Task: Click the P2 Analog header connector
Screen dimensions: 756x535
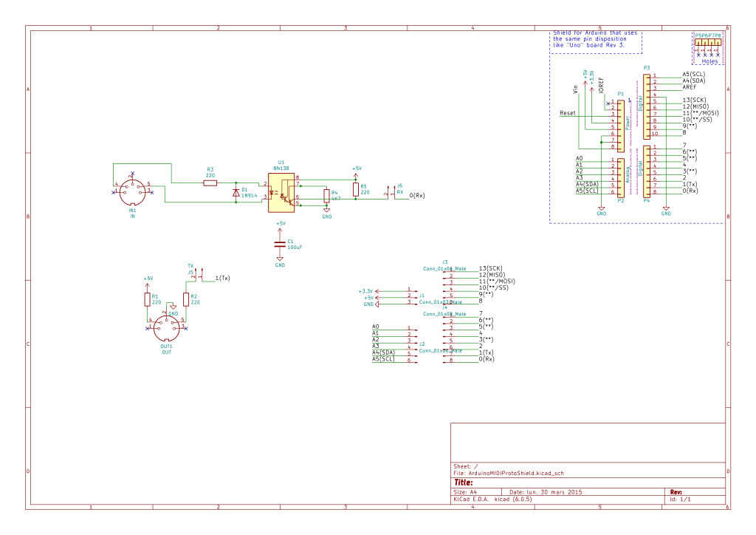Action: 620,177
